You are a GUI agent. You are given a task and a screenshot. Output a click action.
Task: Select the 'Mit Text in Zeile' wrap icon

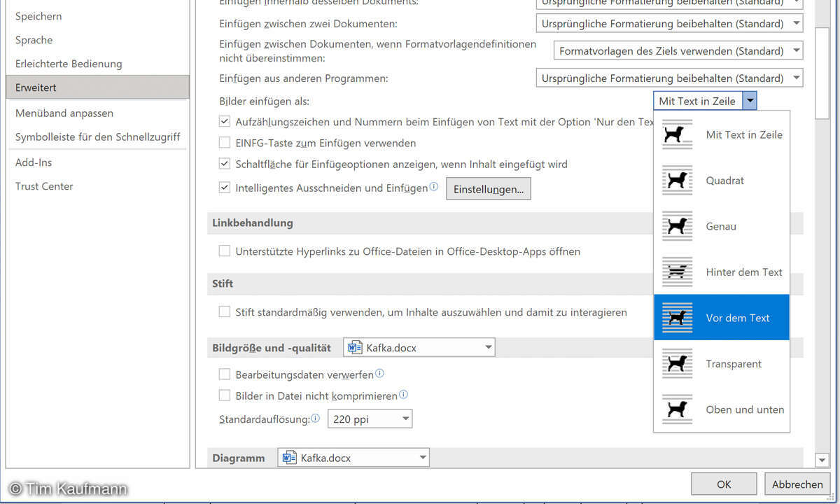click(676, 134)
